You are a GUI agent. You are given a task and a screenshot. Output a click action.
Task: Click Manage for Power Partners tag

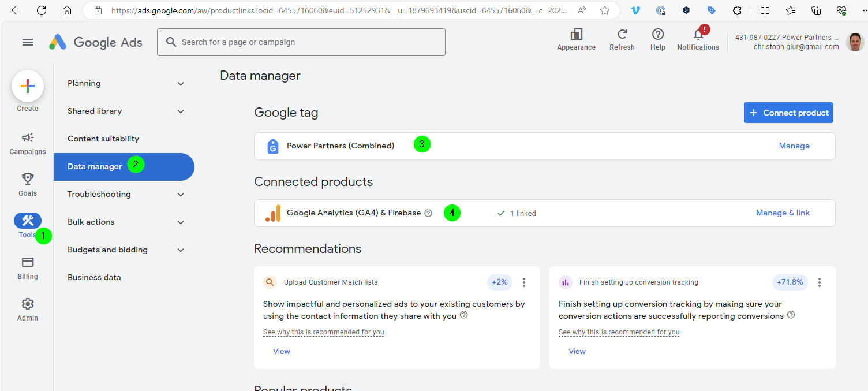coord(794,146)
